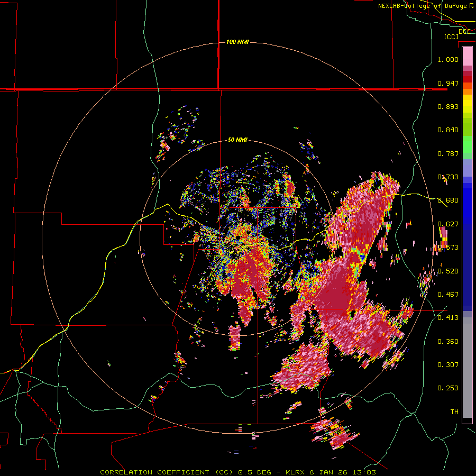This screenshot has height=476, width=476.
Task: Click the "50 NMI" range ring label
Action: [237, 140]
